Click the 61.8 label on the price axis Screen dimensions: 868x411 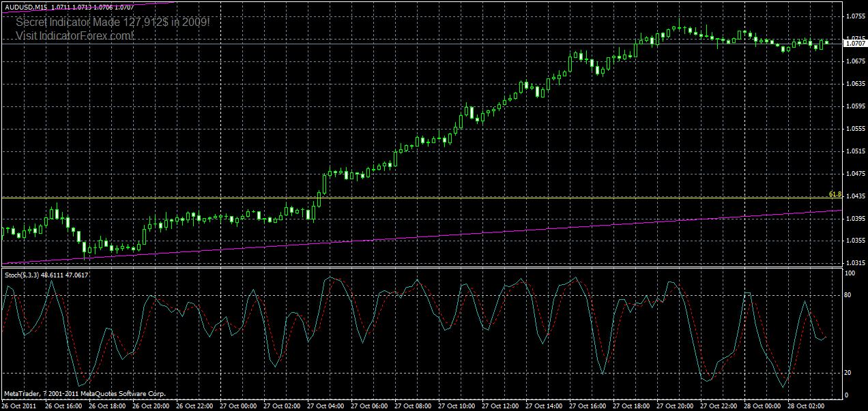coord(834,194)
